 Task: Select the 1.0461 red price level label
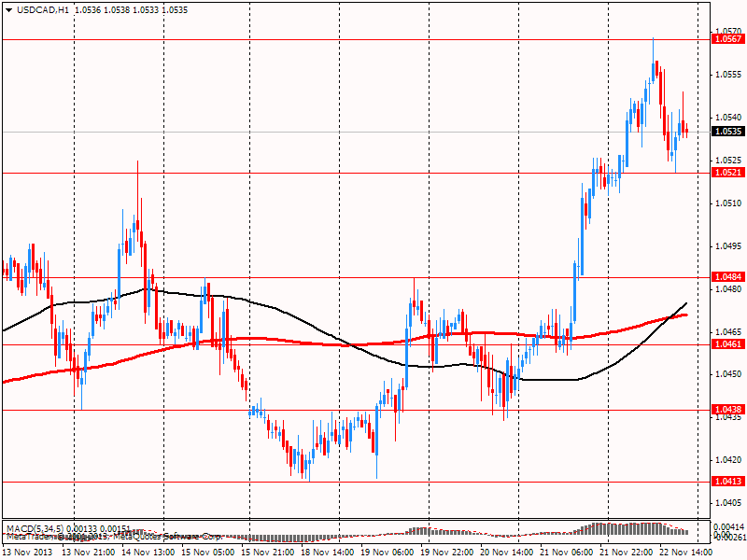tap(728, 343)
